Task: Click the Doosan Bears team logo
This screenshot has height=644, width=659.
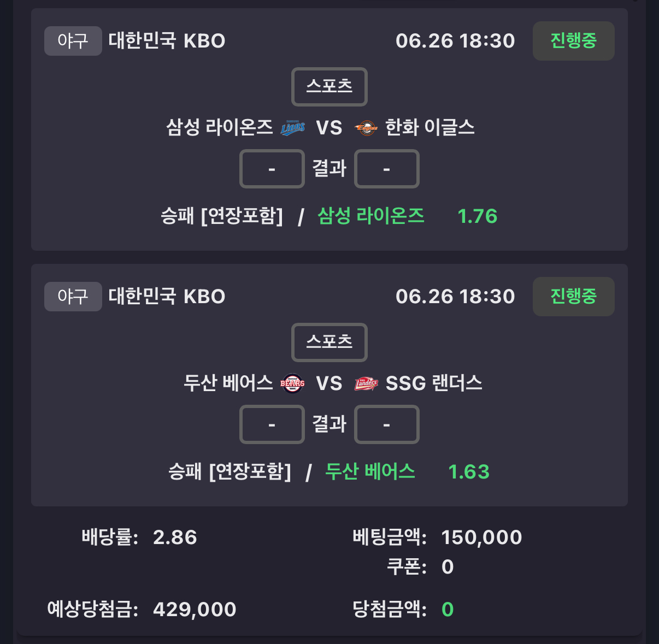Action: click(292, 383)
